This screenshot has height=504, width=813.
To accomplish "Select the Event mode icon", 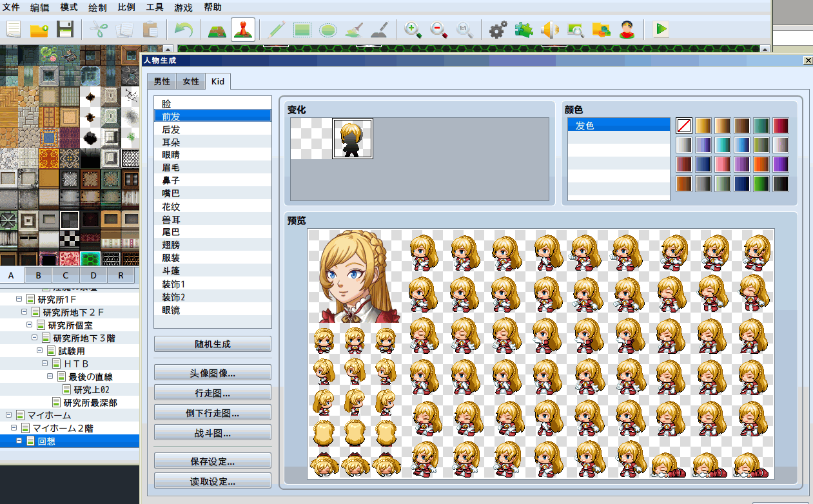I will coord(243,30).
